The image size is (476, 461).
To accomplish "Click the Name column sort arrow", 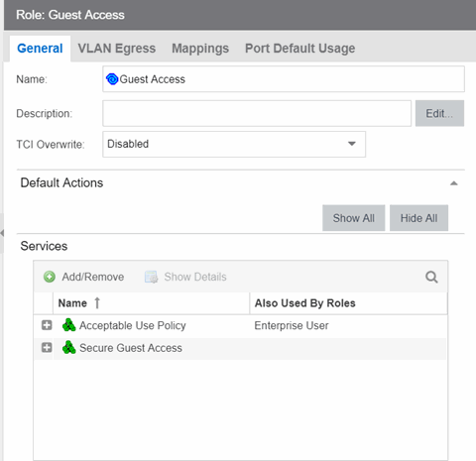I will (x=97, y=302).
